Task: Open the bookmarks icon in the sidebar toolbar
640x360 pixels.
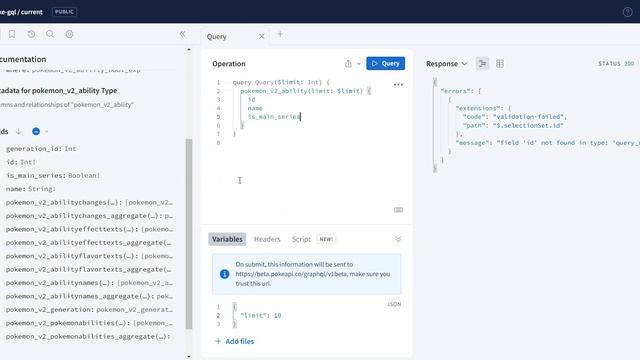Action: click(x=12, y=34)
